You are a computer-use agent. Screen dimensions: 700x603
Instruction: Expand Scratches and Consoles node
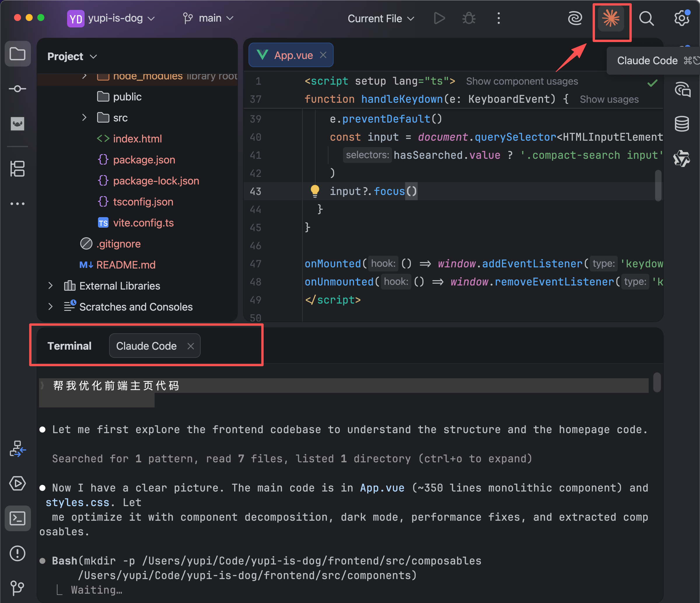[51, 306]
